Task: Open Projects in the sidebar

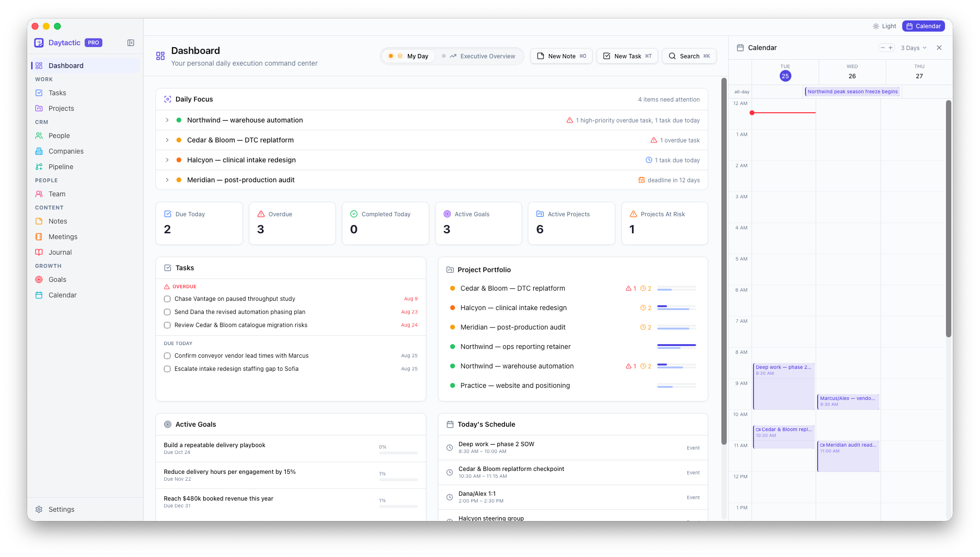Action: coord(85,108)
